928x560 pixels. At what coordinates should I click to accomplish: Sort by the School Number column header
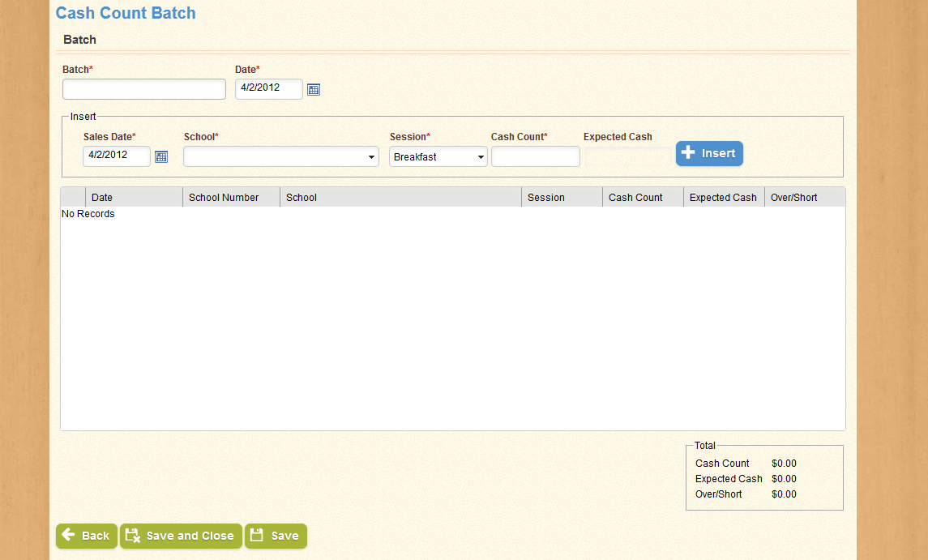click(231, 198)
